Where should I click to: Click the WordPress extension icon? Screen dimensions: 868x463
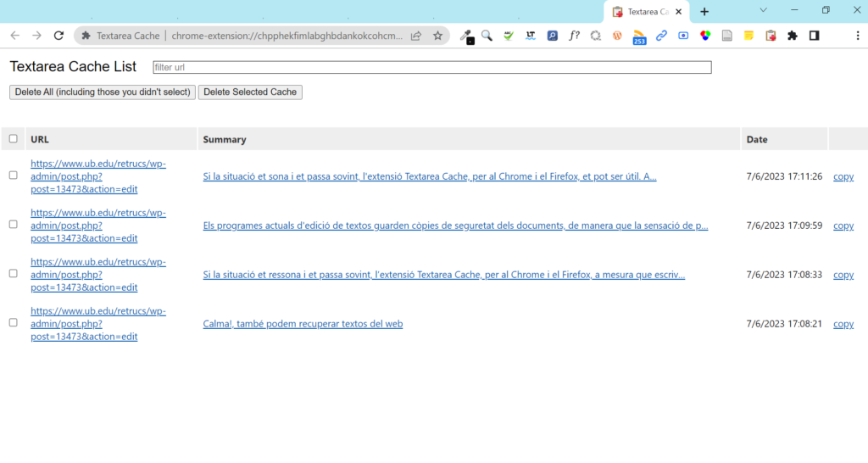[618, 36]
